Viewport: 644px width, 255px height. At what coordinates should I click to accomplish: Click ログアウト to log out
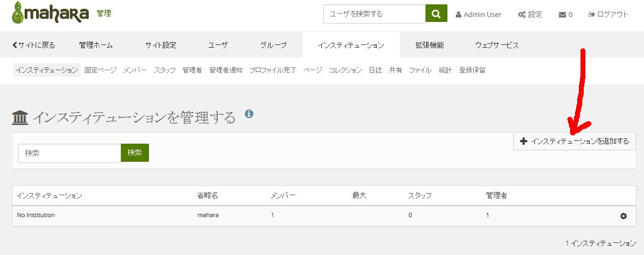[608, 15]
